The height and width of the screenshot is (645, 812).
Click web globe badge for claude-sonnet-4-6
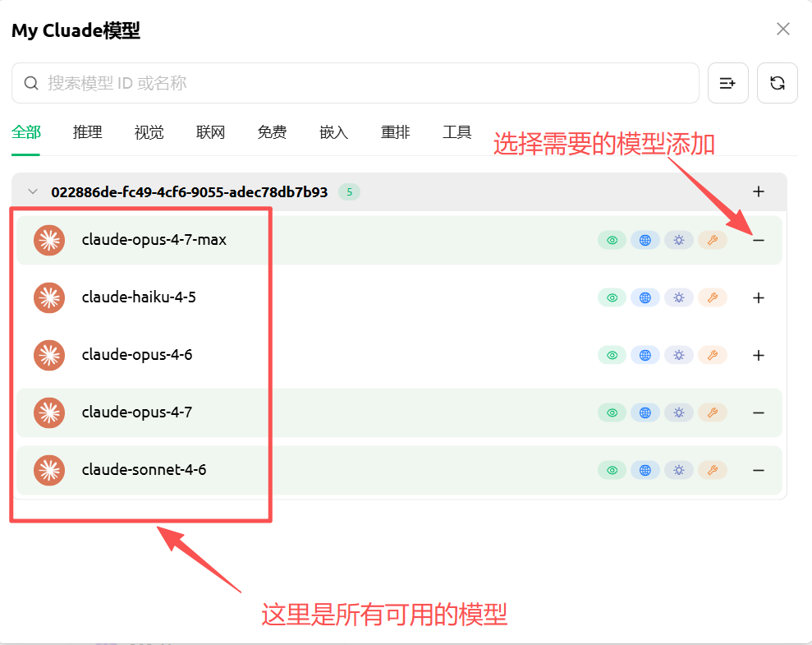[645, 471]
